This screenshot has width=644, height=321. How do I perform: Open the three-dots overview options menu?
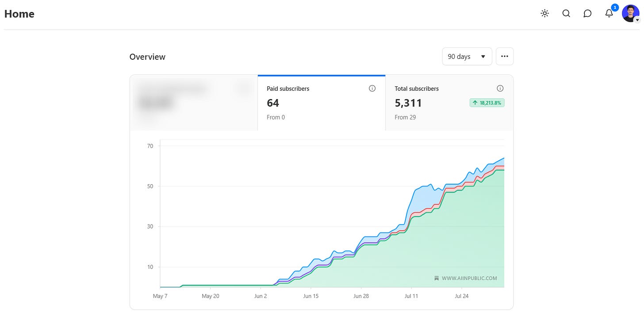click(x=505, y=56)
